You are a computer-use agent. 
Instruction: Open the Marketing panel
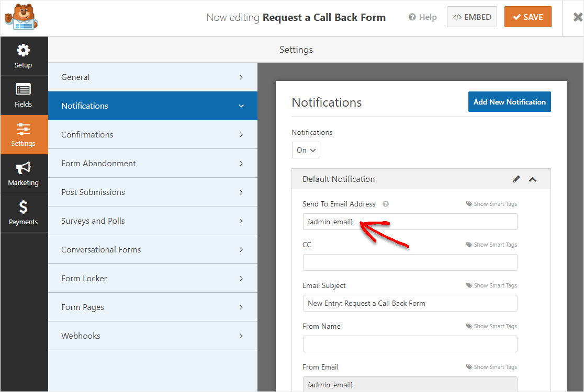(x=23, y=173)
